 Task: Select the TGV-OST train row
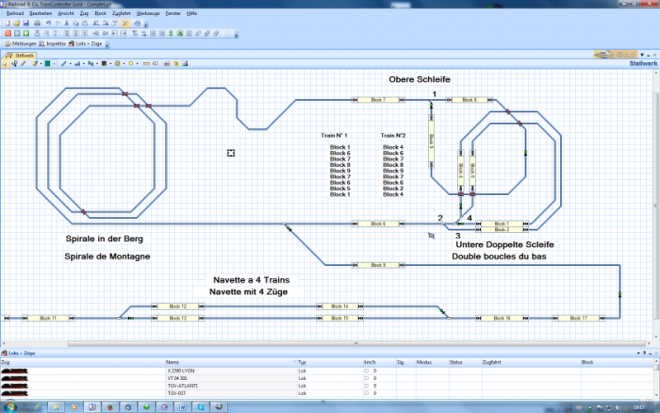click(x=327, y=393)
